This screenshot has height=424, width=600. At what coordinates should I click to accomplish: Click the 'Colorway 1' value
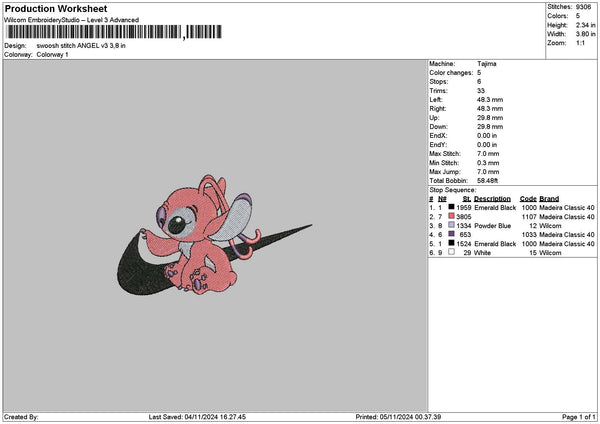point(52,55)
